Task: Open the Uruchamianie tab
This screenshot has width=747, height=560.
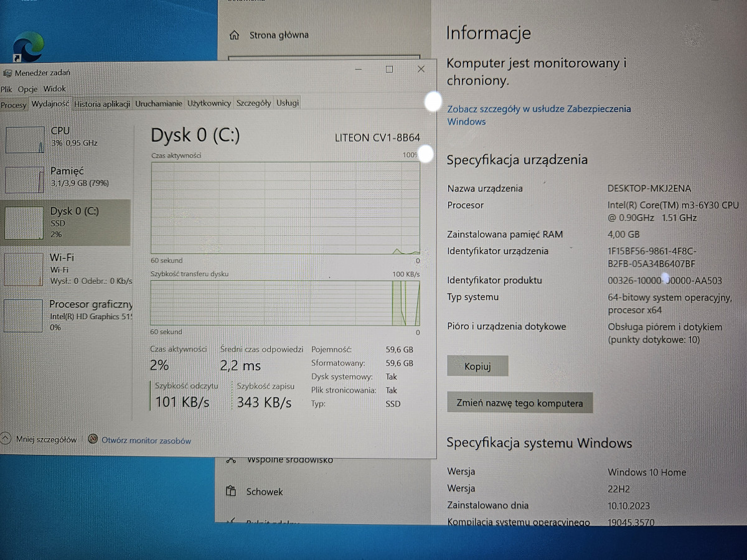Action: [159, 103]
